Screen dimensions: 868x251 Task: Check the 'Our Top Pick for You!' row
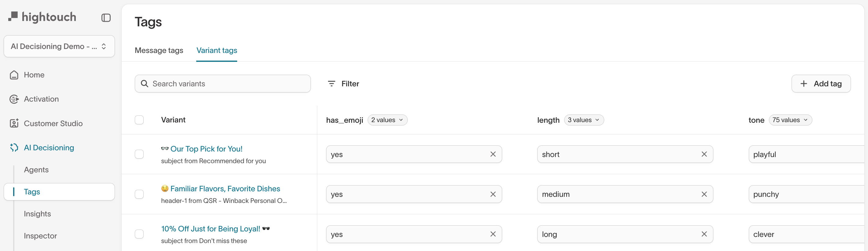pos(138,154)
